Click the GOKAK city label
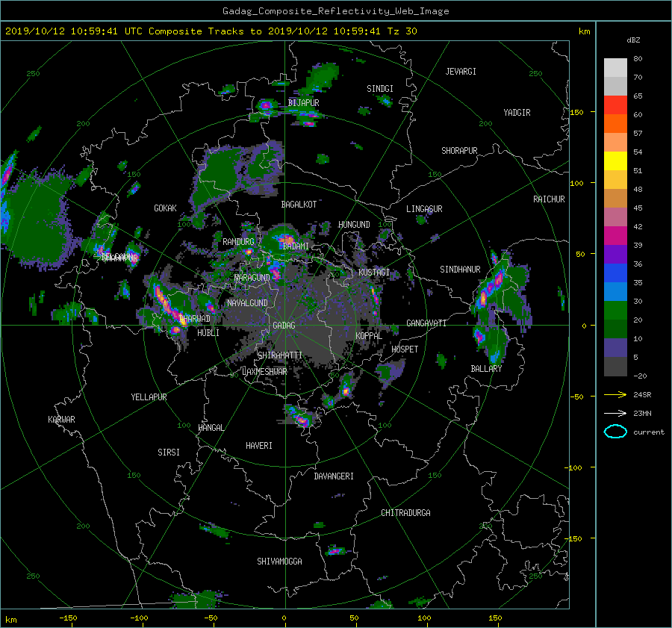Screen dimensions: 672x628 coord(165,208)
